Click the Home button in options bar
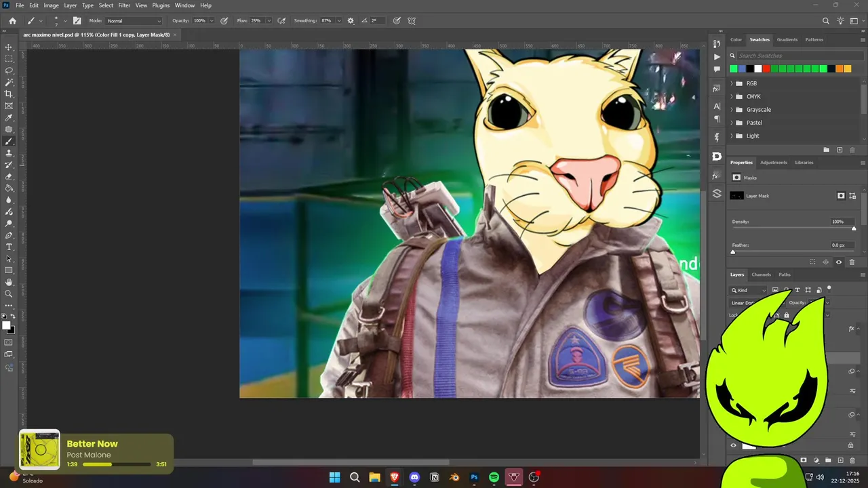 (12, 21)
